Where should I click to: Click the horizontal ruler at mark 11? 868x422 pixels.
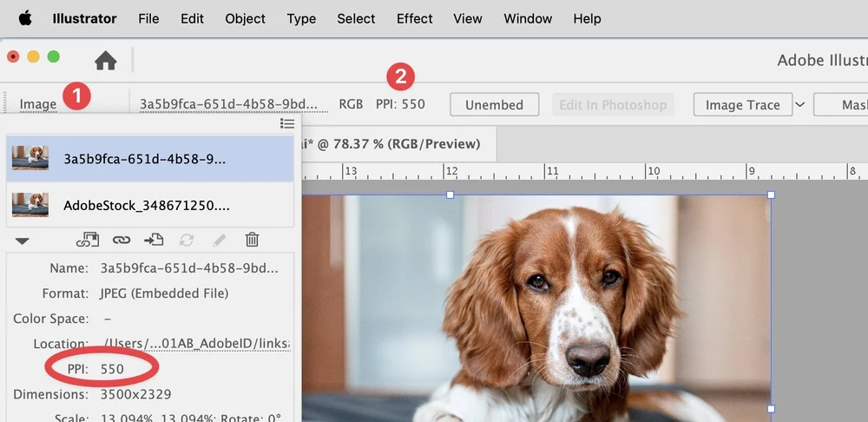click(551, 172)
